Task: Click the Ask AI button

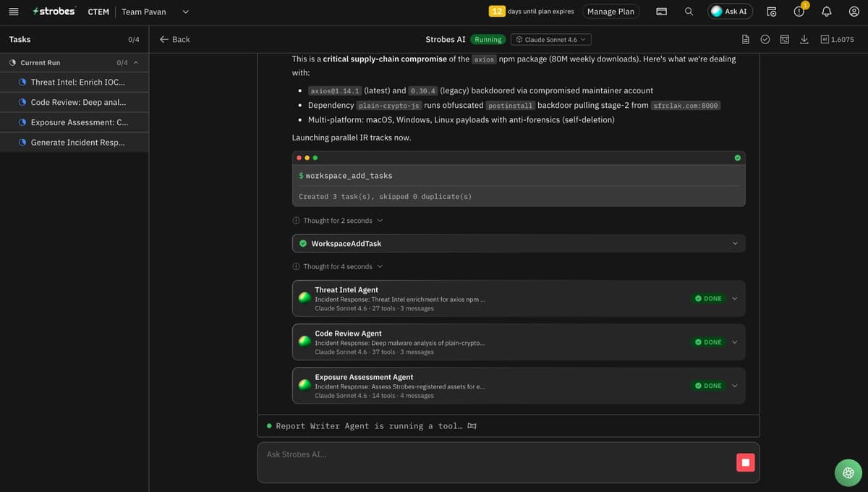Action: (730, 12)
